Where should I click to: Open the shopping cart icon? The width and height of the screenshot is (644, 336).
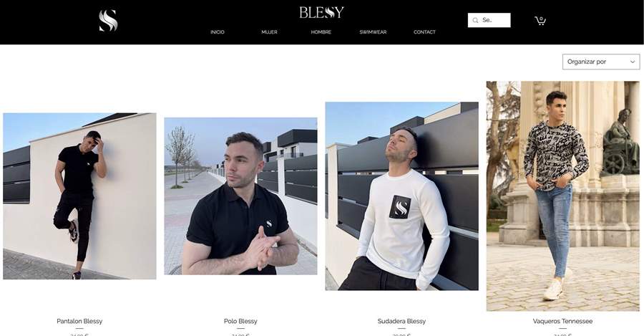coord(540,21)
